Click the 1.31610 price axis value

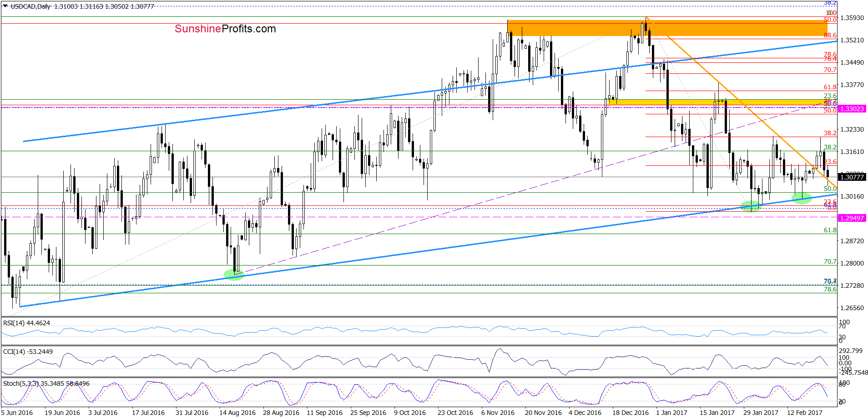852,152
